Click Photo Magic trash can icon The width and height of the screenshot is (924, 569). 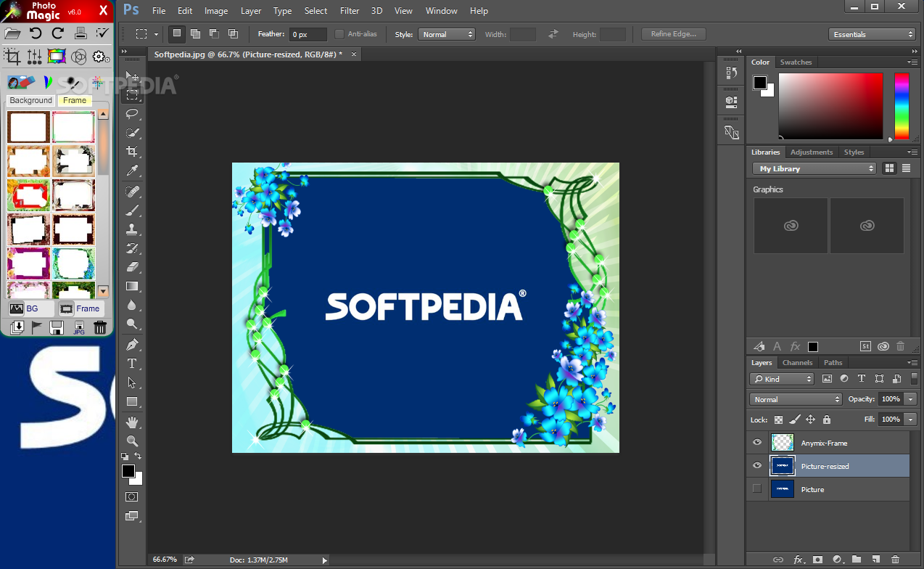100,328
